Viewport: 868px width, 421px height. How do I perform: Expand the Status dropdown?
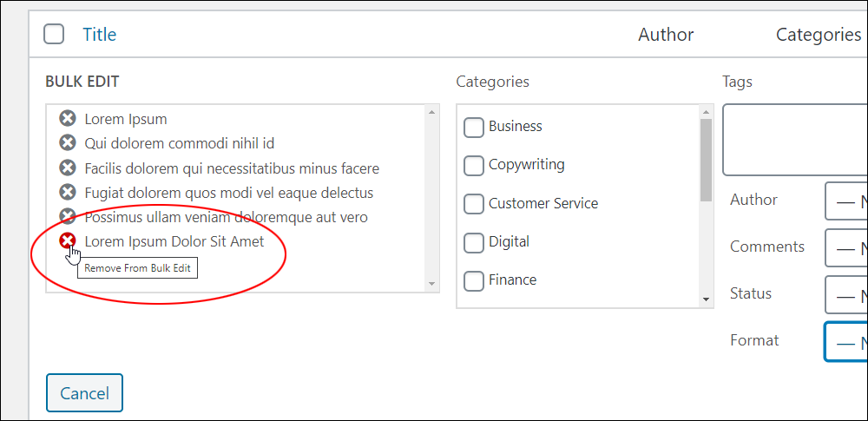[846, 295]
